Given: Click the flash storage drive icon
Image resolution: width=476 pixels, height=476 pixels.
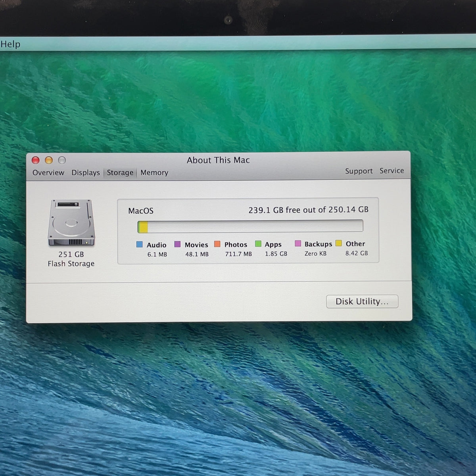Looking at the screenshot, I should tap(71, 223).
